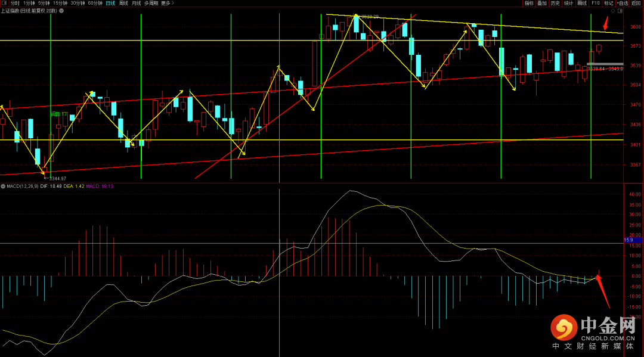This screenshot has width=644, height=357.
Task: Switch to 60分钟 chart period
Action: coord(95,3)
